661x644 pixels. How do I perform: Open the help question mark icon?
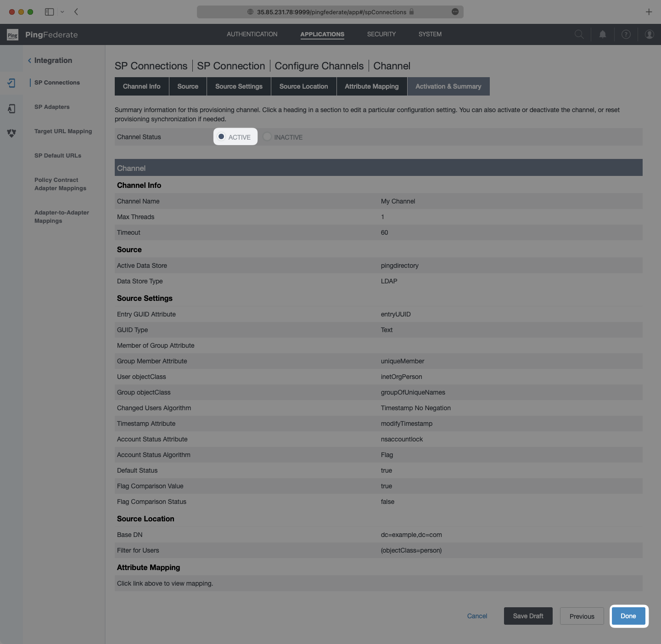(x=626, y=34)
